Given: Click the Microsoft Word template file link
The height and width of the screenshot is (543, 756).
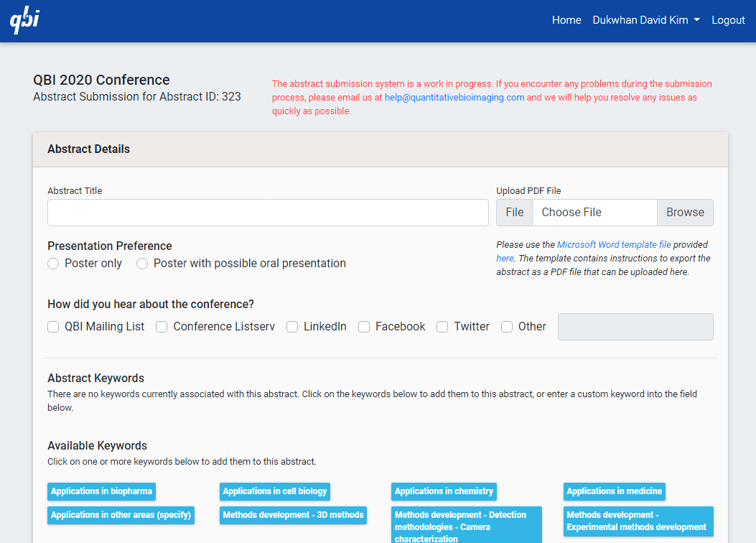Looking at the screenshot, I should point(615,244).
